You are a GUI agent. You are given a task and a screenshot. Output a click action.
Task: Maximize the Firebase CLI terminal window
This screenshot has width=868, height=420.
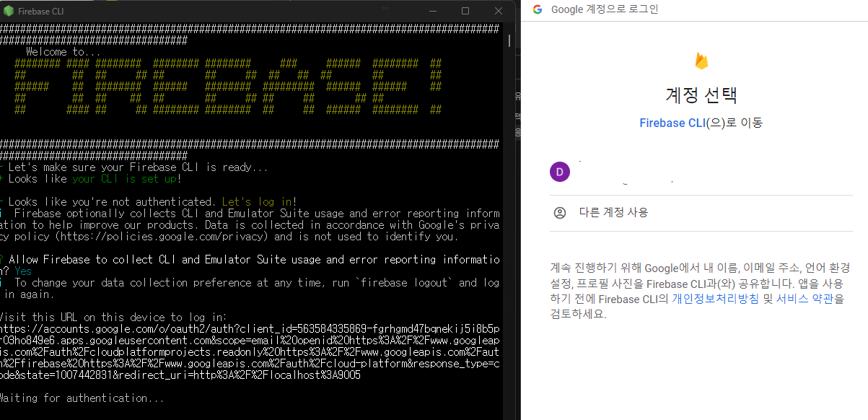click(465, 11)
